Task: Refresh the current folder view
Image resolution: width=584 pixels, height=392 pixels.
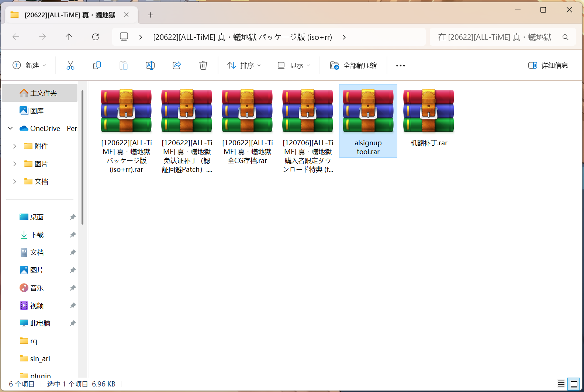Action: pos(96,37)
